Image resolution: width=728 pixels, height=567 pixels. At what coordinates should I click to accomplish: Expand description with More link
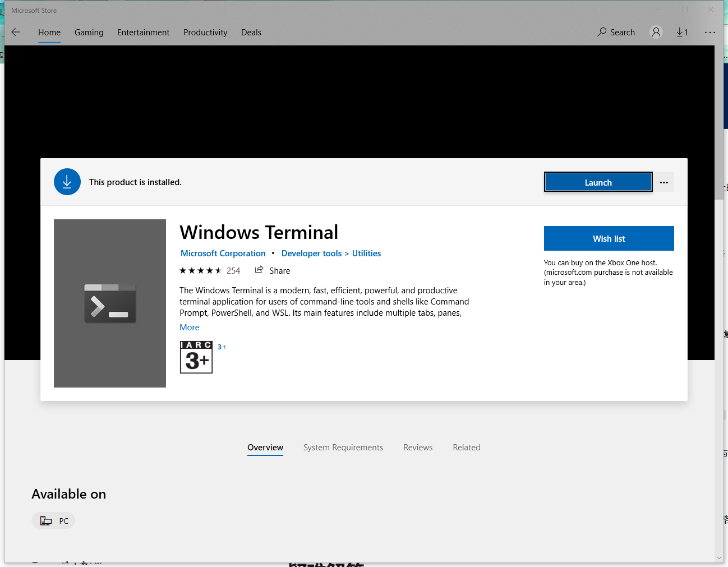click(x=190, y=328)
